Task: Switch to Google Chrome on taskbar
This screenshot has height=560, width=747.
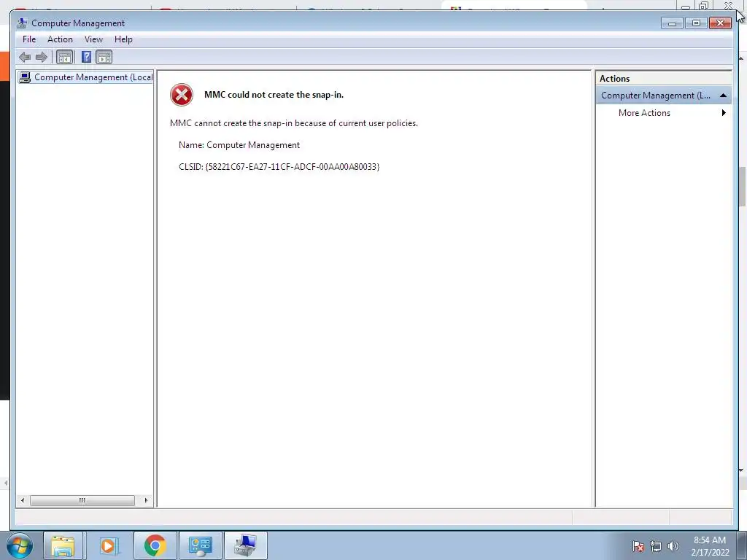Action: 155,545
